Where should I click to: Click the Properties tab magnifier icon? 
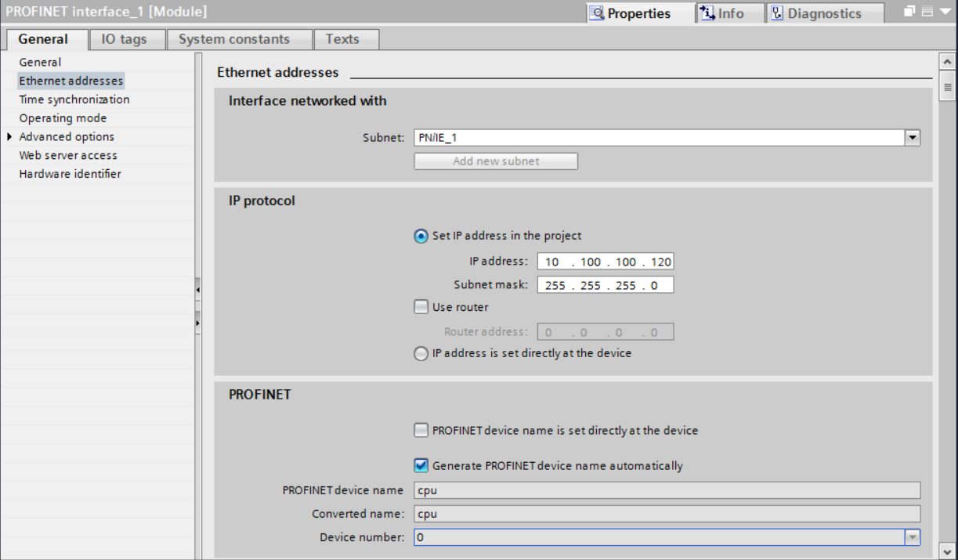click(x=598, y=13)
